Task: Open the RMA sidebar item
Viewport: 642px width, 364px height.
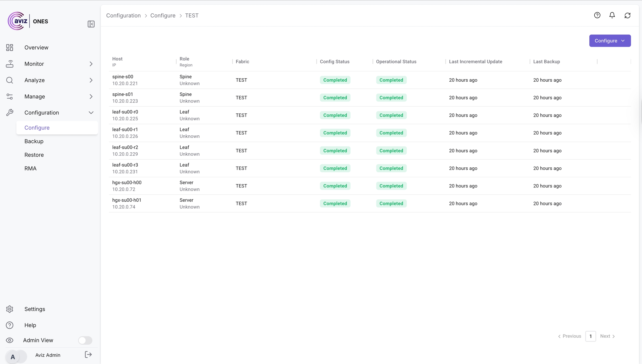Action: (30, 168)
